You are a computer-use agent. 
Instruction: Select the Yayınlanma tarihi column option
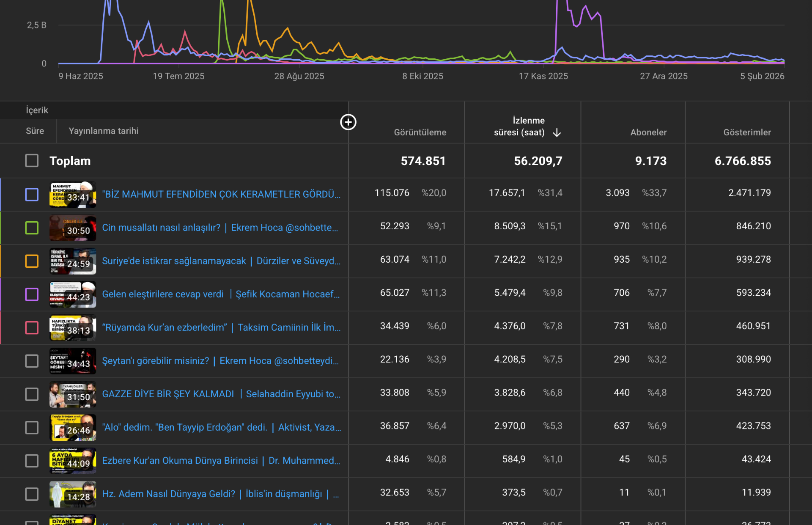pyautogui.click(x=104, y=131)
